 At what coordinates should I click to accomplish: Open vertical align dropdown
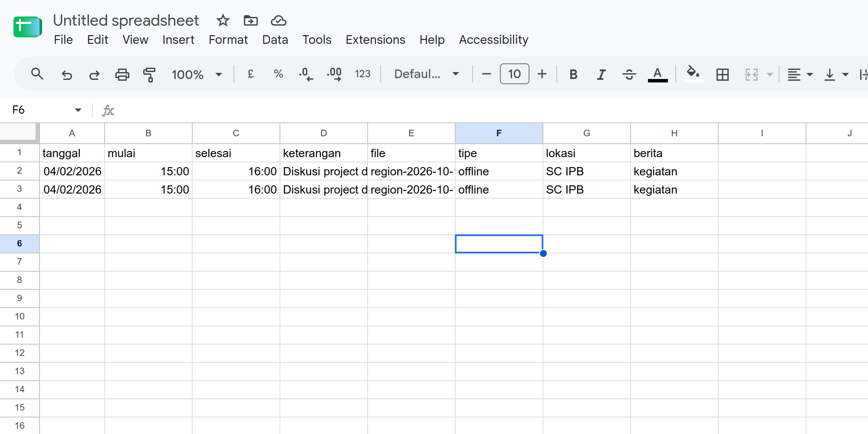[836, 75]
